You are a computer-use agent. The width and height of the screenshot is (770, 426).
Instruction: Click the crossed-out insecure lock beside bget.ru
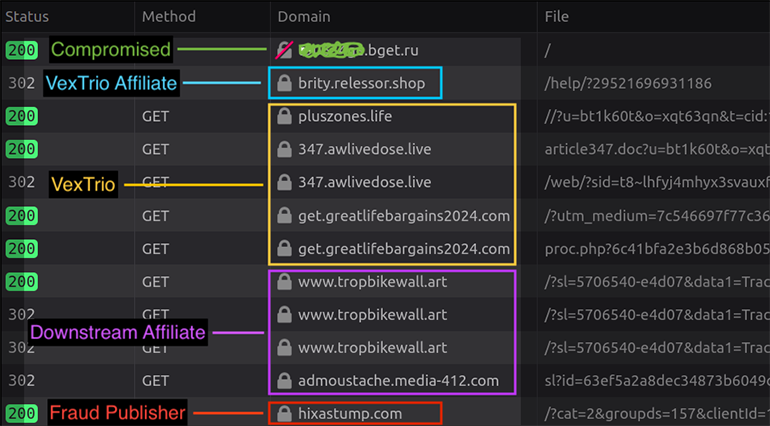(284, 50)
